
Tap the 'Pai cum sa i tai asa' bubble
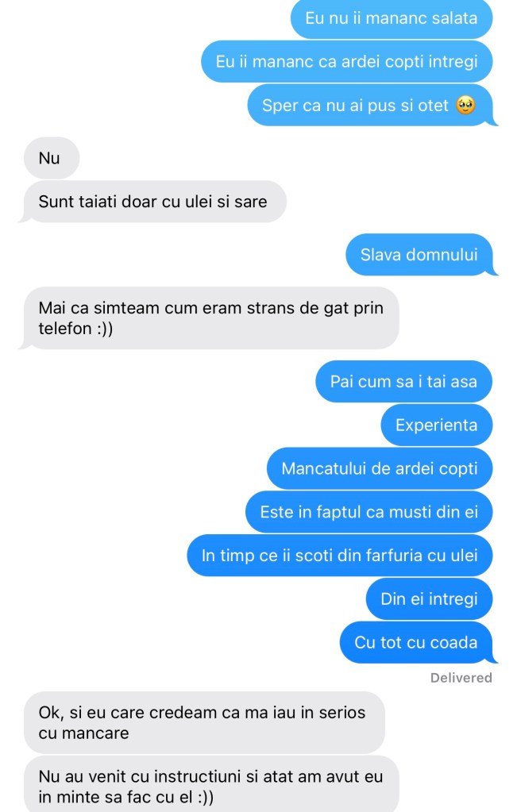[x=403, y=381]
